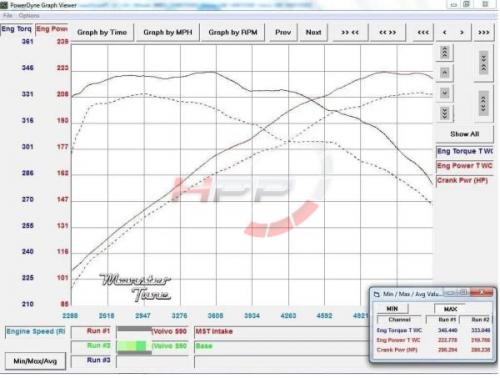
Task: Click the single right-arrow pan button
Action: (462, 33)
